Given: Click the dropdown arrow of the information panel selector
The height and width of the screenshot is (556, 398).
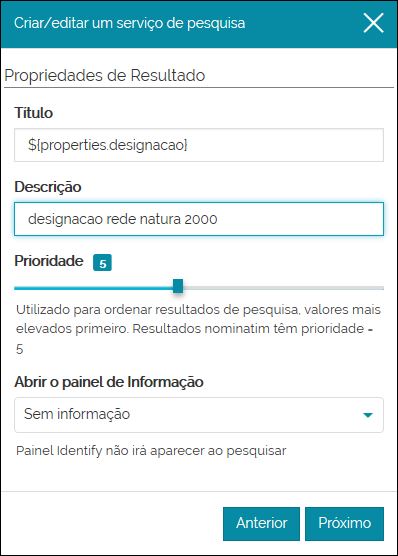Looking at the screenshot, I should pyautogui.click(x=368, y=415).
